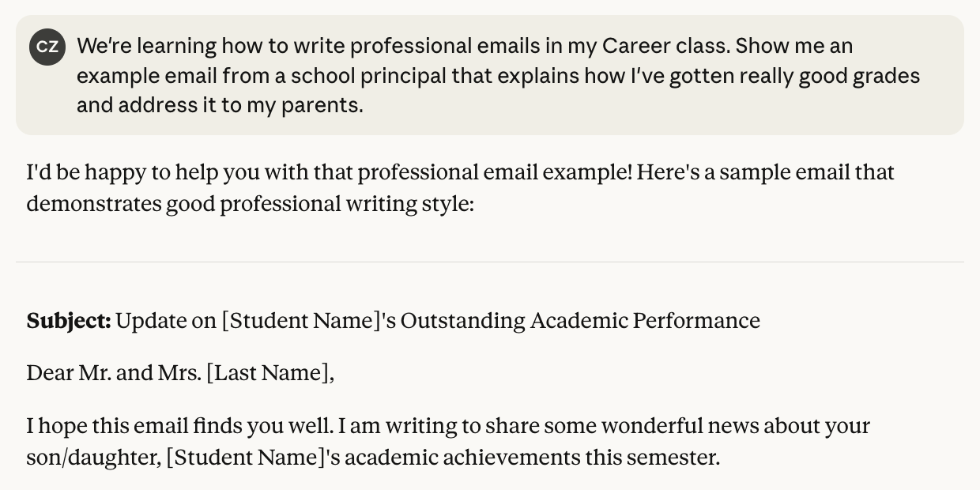Click the CZ user avatar icon
Viewport: 980px width, 490px height.
(47, 47)
